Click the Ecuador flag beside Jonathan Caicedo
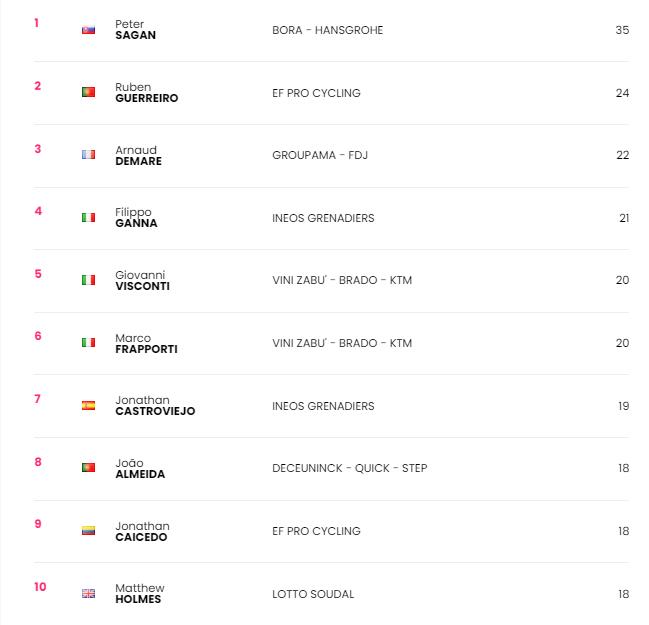 [88, 531]
